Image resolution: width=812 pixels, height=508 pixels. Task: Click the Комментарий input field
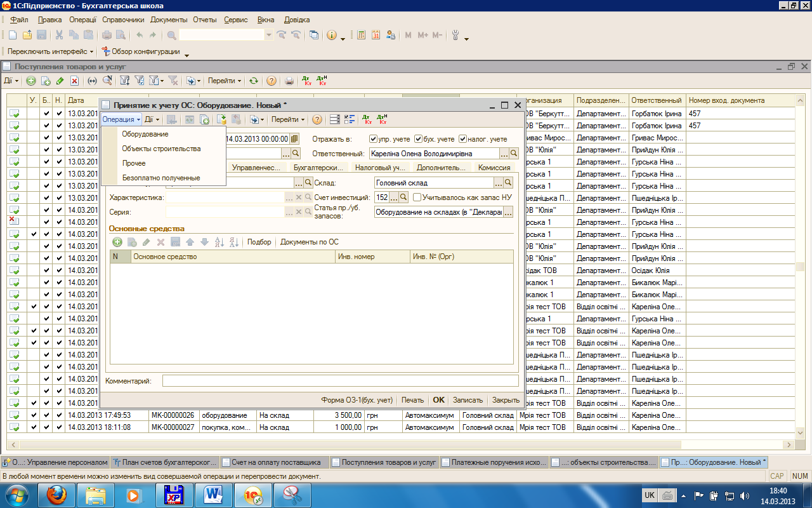(x=340, y=380)
